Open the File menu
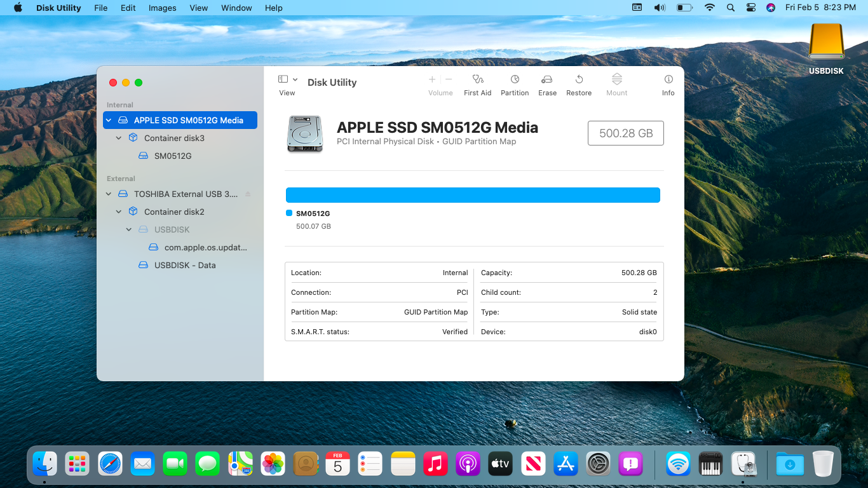Image resolution: width=868 pixels, height=488 pixels. [x=100, y=8]
